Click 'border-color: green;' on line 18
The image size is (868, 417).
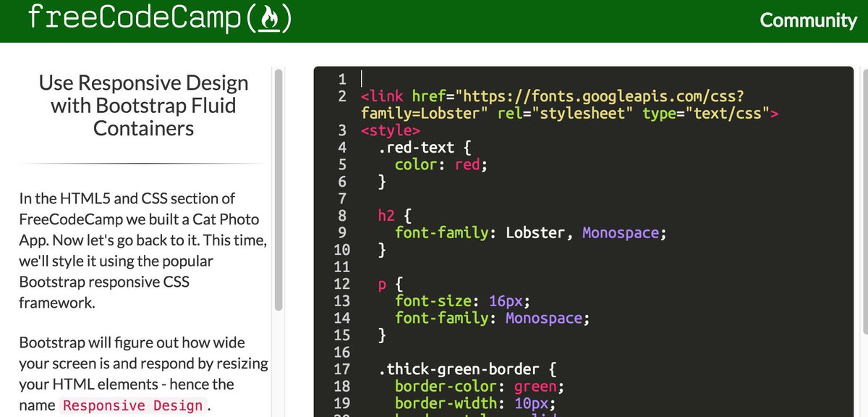point(479,386)
